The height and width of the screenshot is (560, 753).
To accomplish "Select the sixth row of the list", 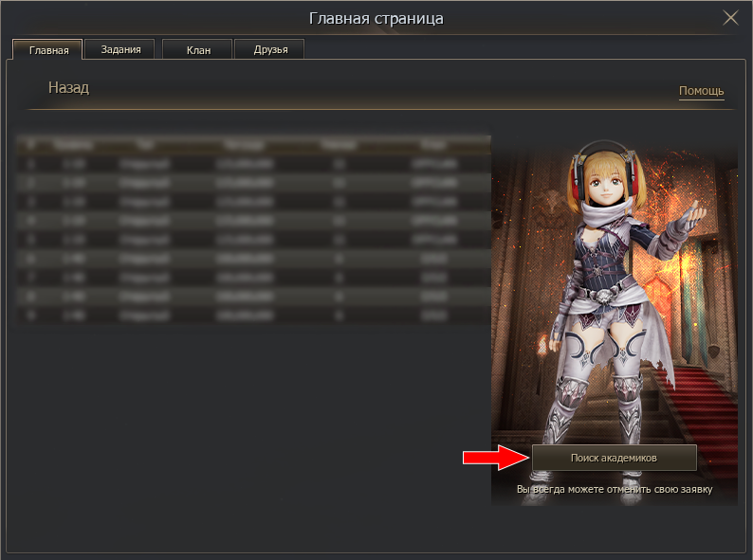I will point(253,258).
